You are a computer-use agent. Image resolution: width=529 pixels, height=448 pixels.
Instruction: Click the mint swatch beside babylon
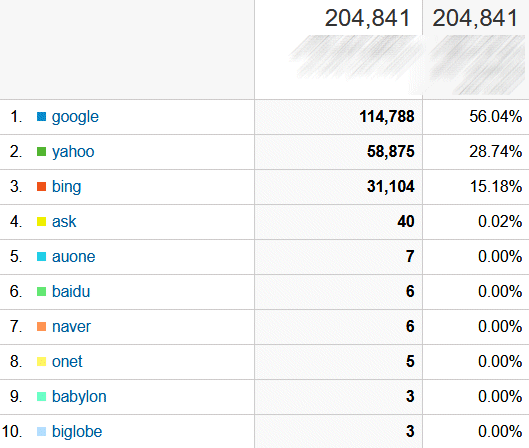tap(41, 396)
